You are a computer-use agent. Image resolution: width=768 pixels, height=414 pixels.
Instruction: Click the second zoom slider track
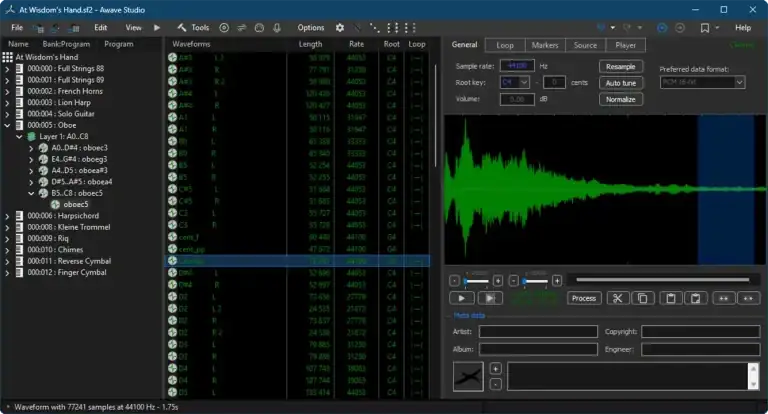click(x=535, y=281)
